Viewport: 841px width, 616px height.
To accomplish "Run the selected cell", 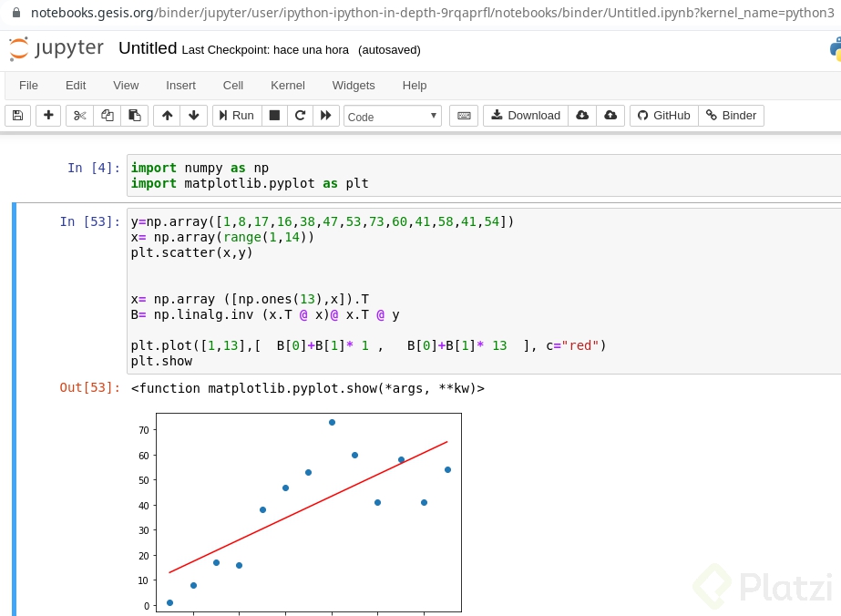I will pos(237,116).
